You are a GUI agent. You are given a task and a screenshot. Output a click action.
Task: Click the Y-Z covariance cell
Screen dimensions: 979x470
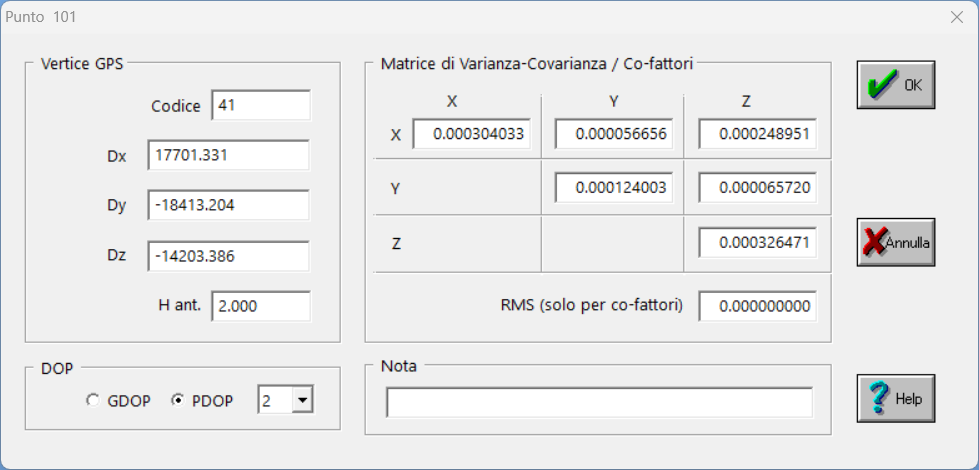tap(757, 187)
